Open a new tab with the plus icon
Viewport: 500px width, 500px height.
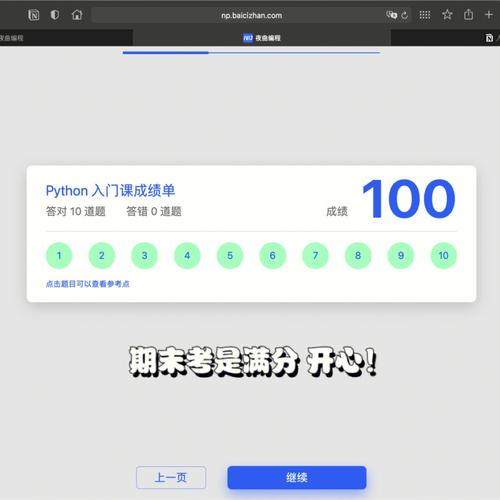click(489, 15)
